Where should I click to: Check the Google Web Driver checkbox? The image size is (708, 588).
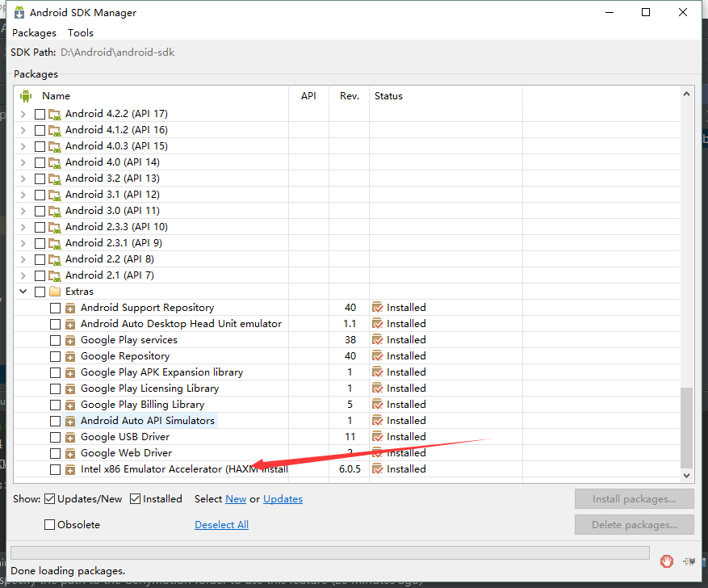(55, 453)
